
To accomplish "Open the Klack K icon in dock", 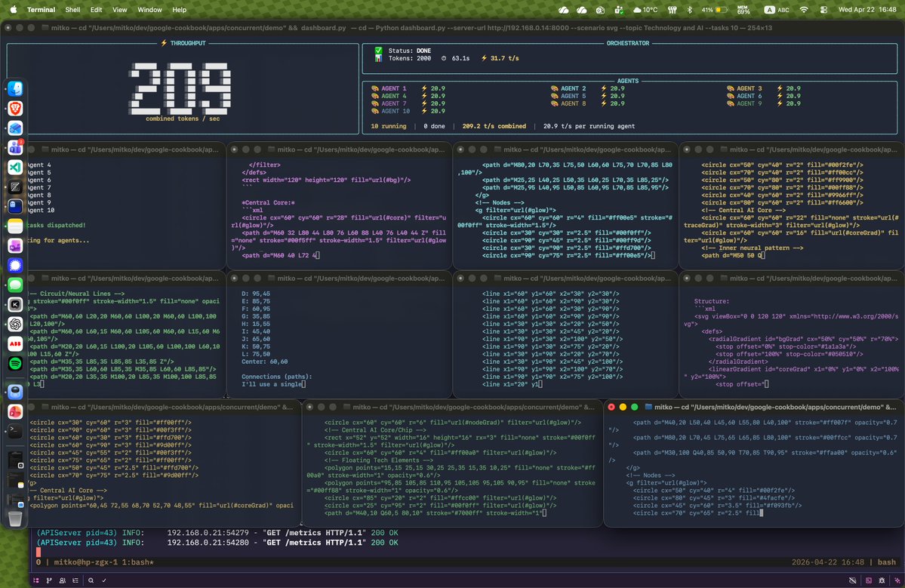I will (16, 305).
